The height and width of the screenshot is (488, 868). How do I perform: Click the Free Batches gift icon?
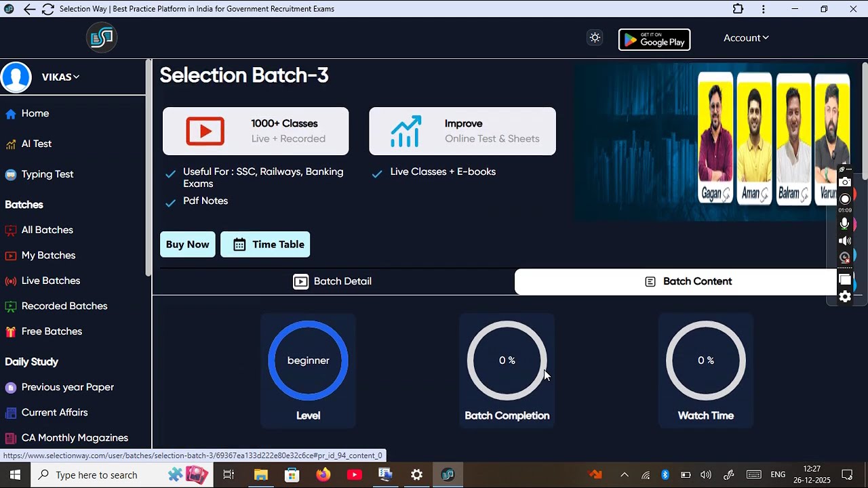click(11, 332)
